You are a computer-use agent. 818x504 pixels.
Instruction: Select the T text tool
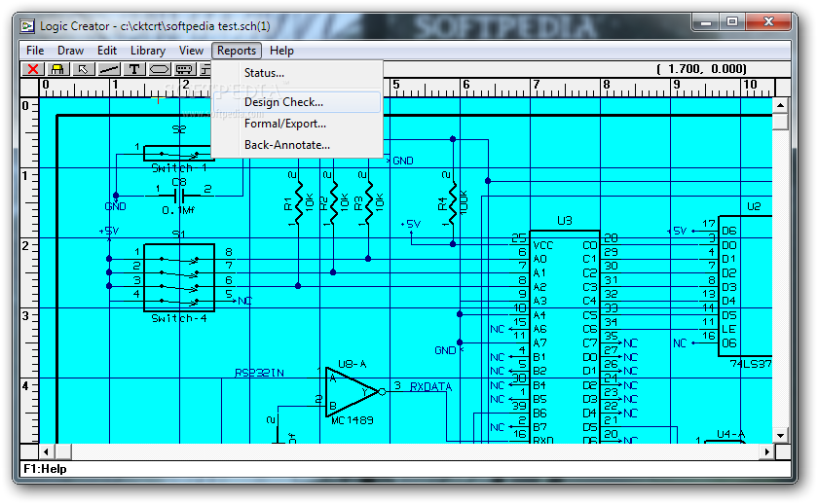click(134, 69)
